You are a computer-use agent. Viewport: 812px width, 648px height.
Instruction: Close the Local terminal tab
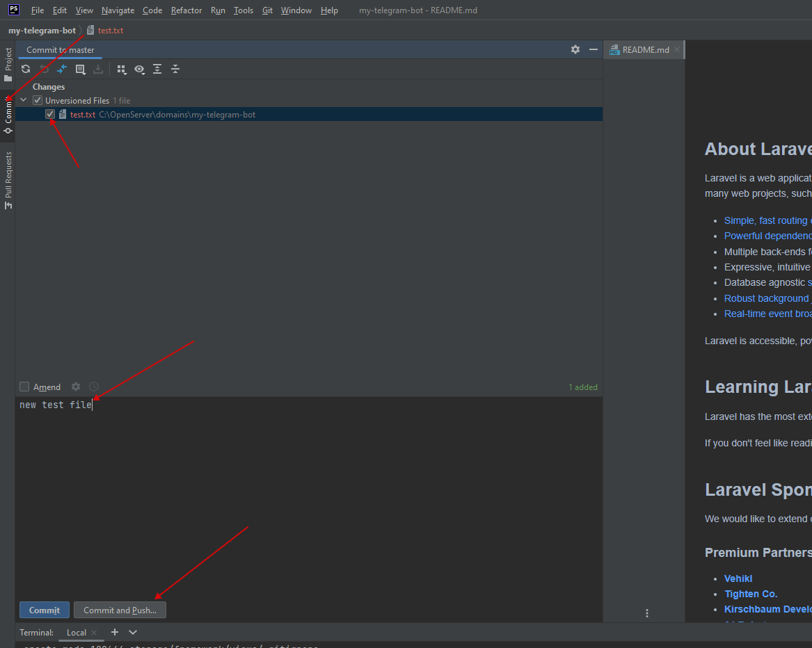click(94, 633)
